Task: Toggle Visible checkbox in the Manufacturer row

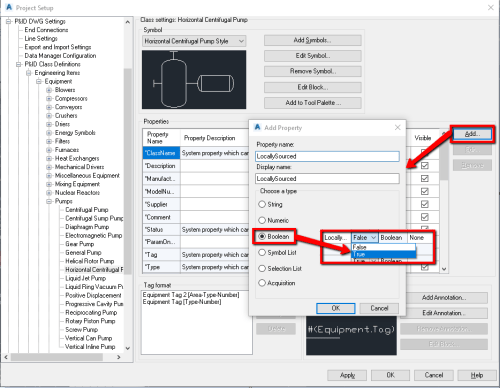Action: coord(424,178)
